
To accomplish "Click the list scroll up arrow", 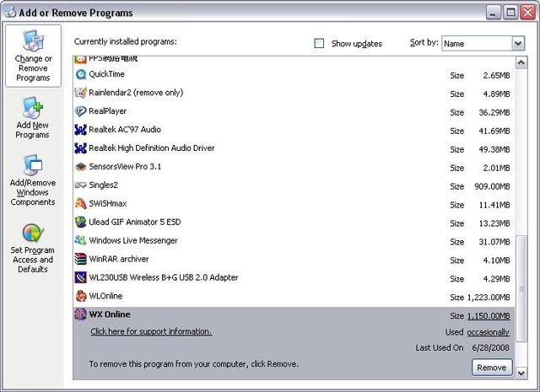I will (x=521, y=62).
